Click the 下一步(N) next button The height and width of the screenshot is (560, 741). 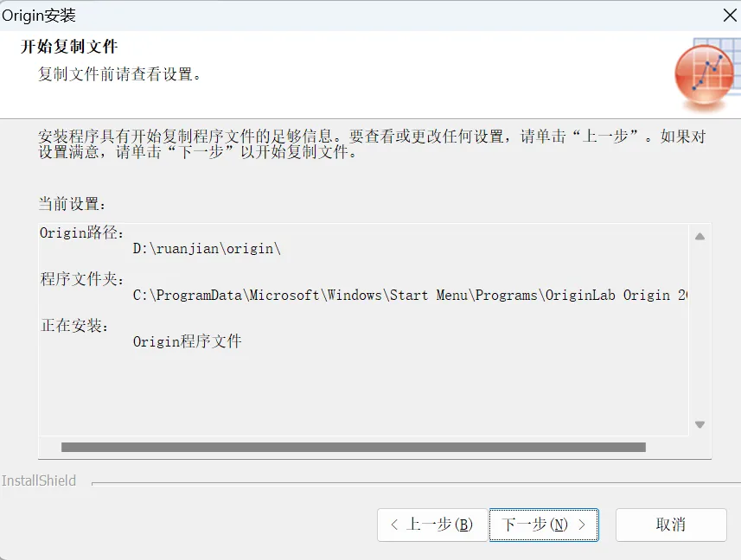tap(544, 525)
